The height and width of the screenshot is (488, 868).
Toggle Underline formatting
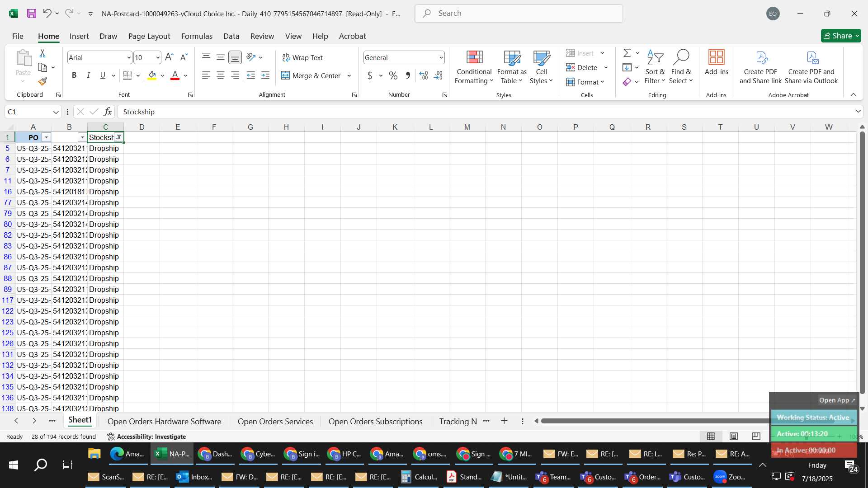click(103, 75)
